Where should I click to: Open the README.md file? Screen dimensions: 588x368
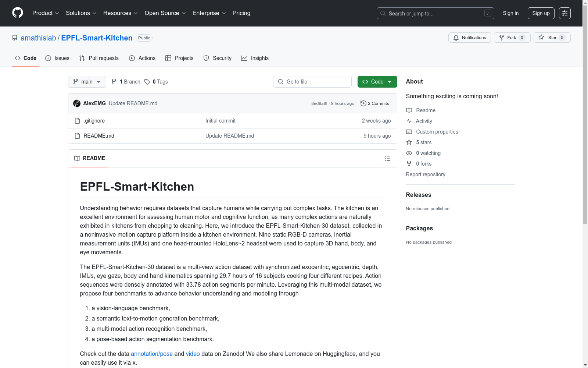click(x=99, y=136)
